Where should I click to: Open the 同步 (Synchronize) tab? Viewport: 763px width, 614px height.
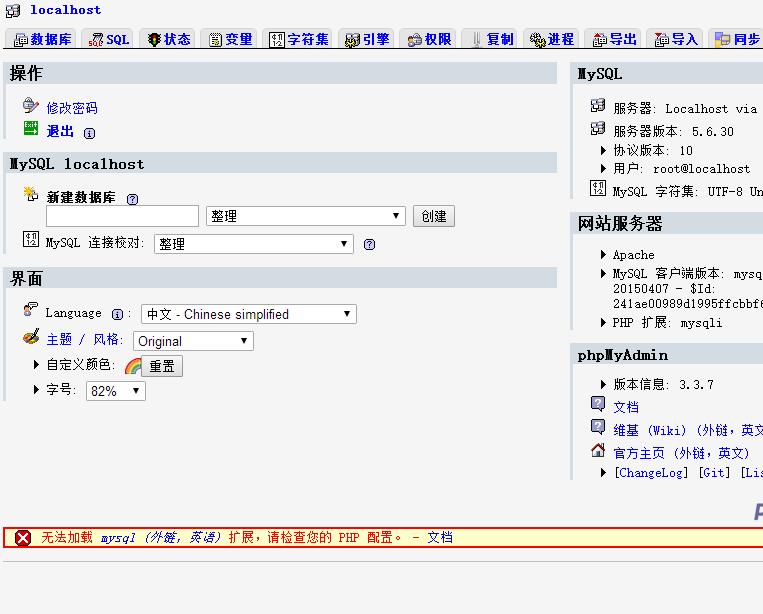point(737,39)
